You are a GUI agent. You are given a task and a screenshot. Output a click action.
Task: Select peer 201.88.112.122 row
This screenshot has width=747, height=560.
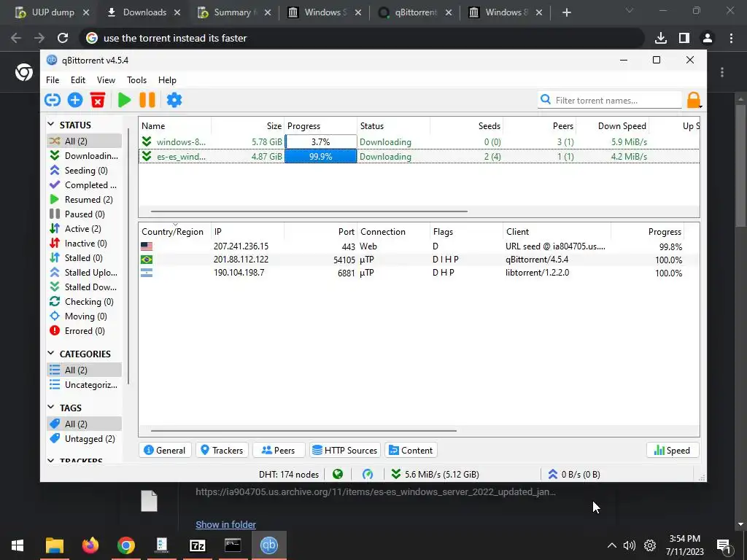pyautogui.click(x=419, y=260)
